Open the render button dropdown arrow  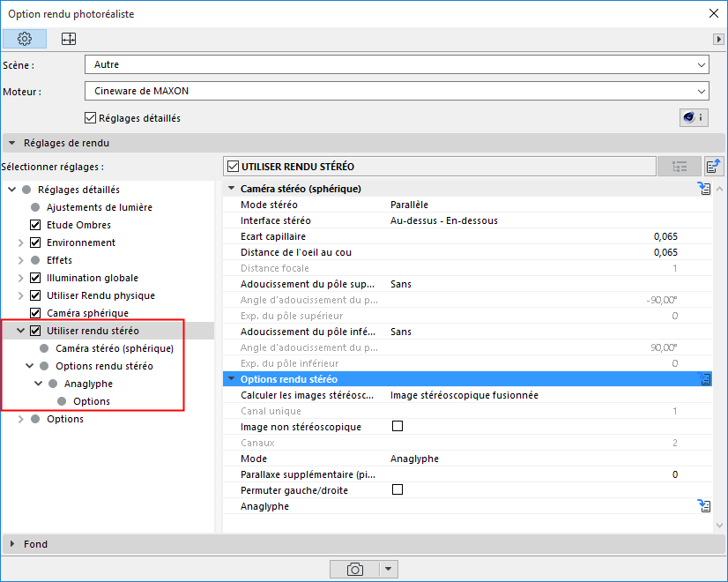389,569
